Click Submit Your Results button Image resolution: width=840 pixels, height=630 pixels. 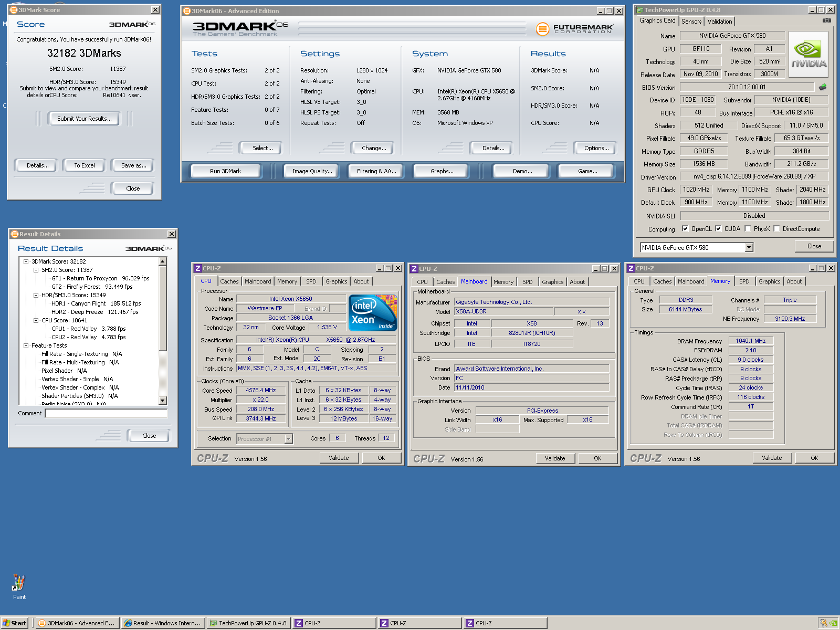point(84,119)
